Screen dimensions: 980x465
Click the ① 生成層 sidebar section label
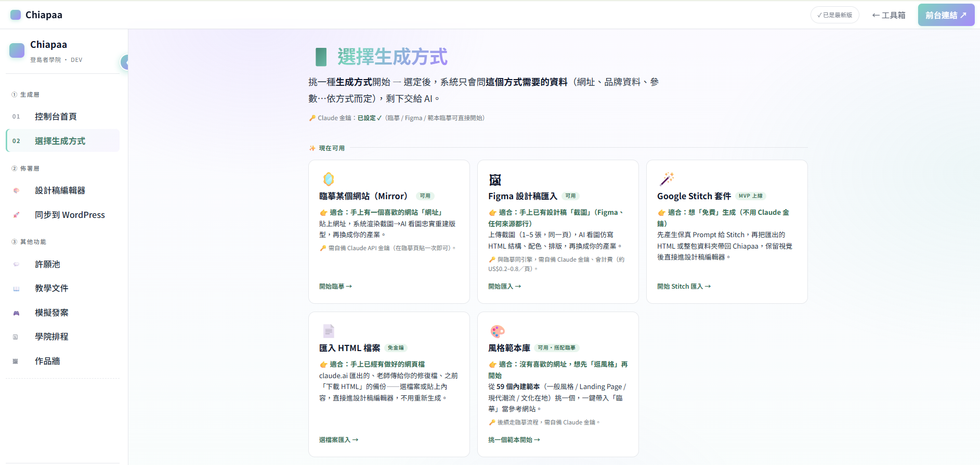point(25,95)
